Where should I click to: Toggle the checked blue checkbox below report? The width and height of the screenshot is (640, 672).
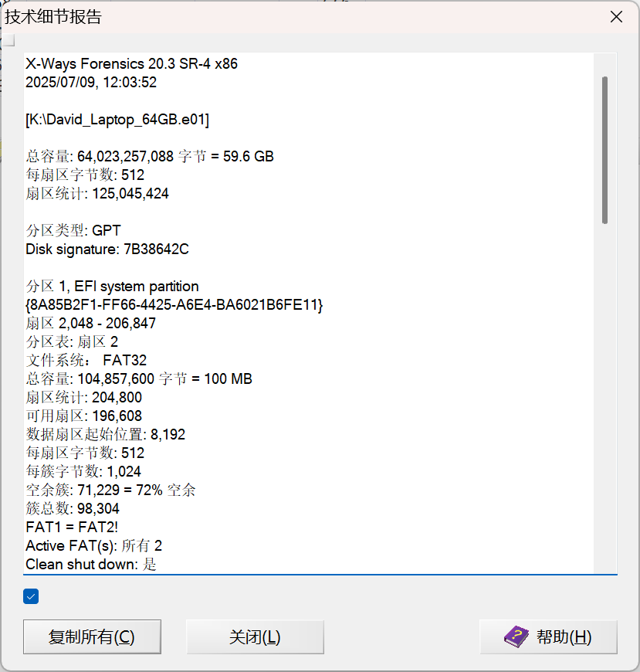point(31,596)
